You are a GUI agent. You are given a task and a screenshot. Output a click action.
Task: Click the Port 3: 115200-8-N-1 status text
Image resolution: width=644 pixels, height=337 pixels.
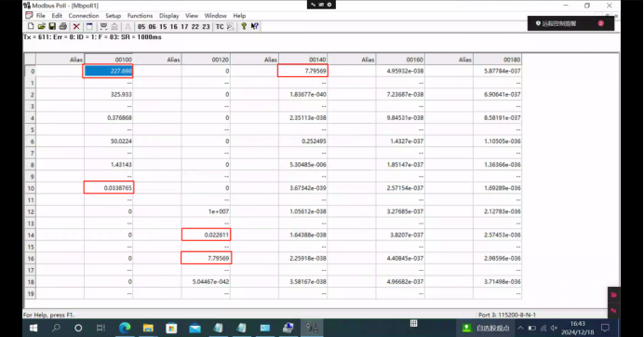tap(507, 315)
